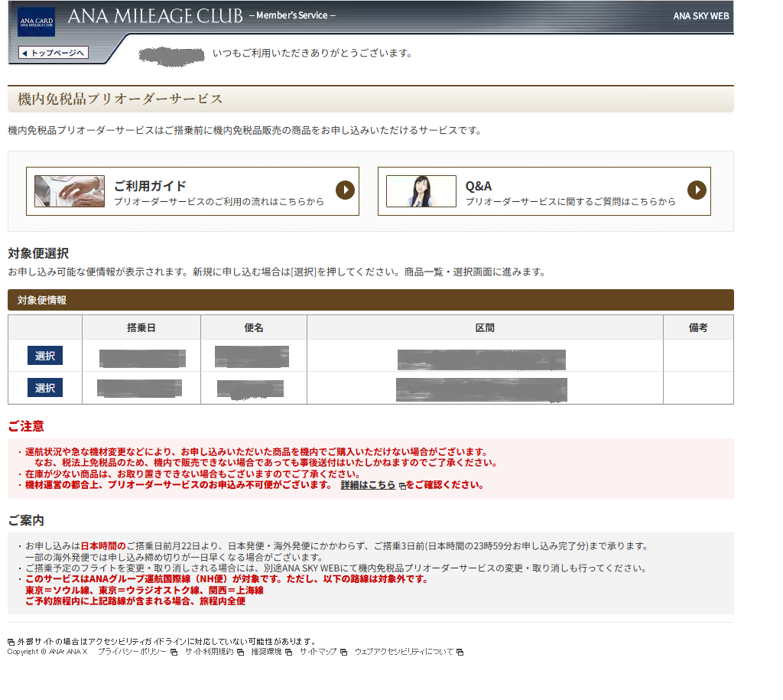Click the Copyright ANA X text
Screen dimensions: 783x700
[x=47, y=652]
